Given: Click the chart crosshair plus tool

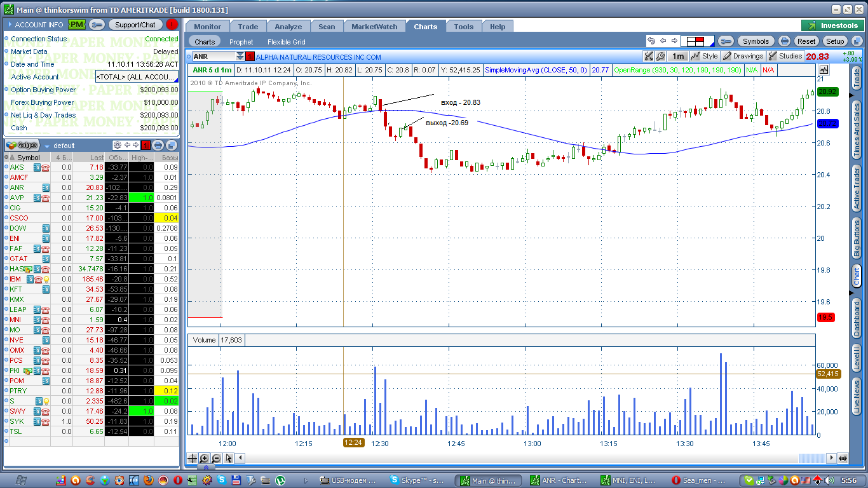Looking at the screenshot, I should tap(192, 458).
